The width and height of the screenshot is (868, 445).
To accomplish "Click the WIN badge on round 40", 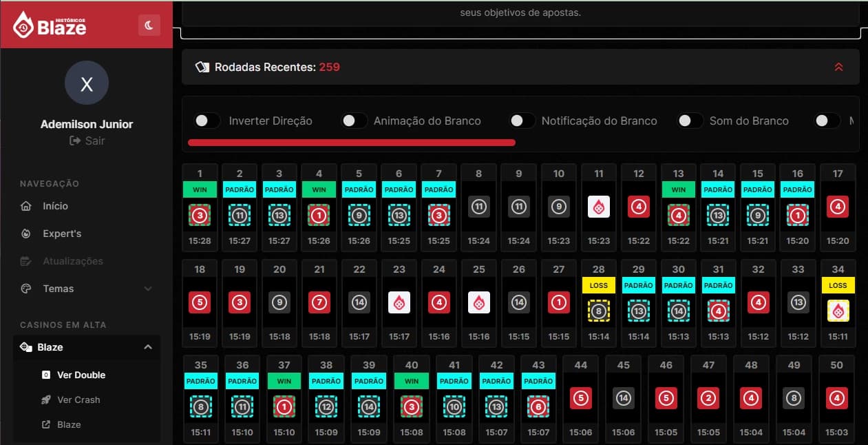I will pyautogui.click(x=412, y=381).
